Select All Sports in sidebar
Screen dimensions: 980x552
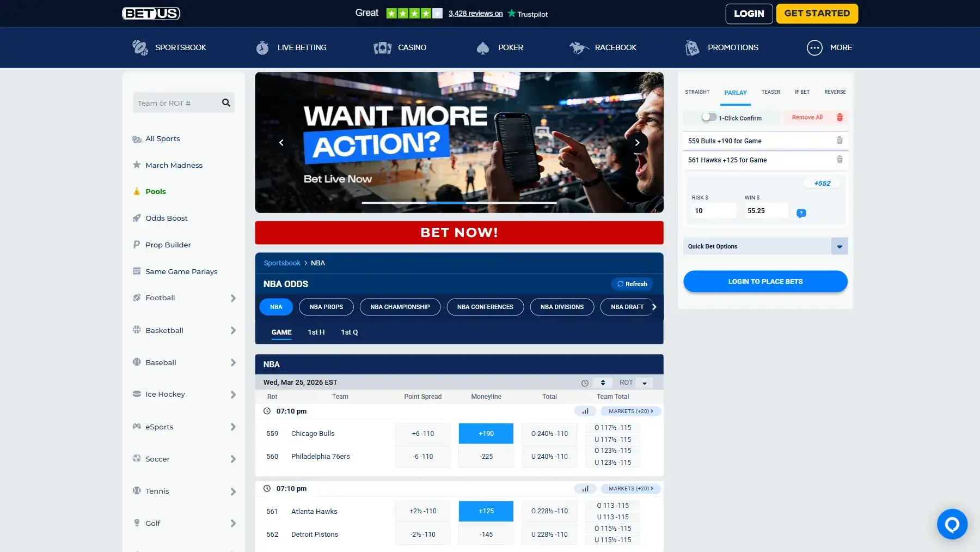coord(156,139)
